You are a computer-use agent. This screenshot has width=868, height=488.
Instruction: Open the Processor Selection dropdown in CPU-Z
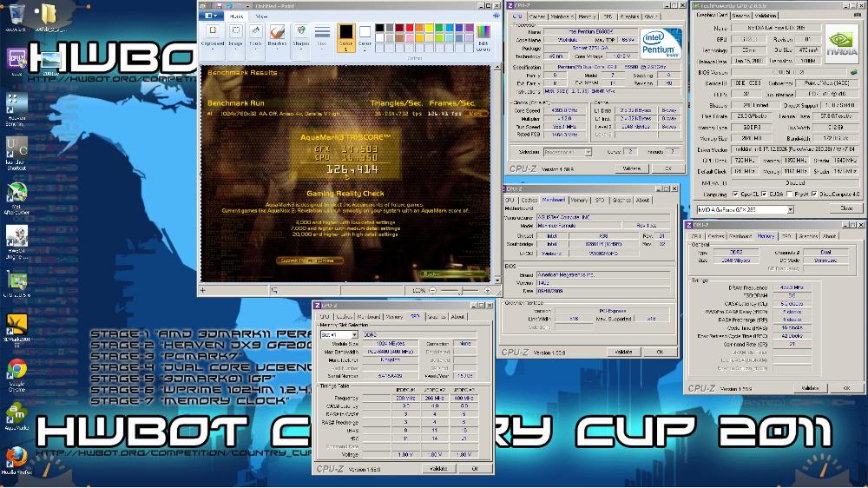[588, 152]
